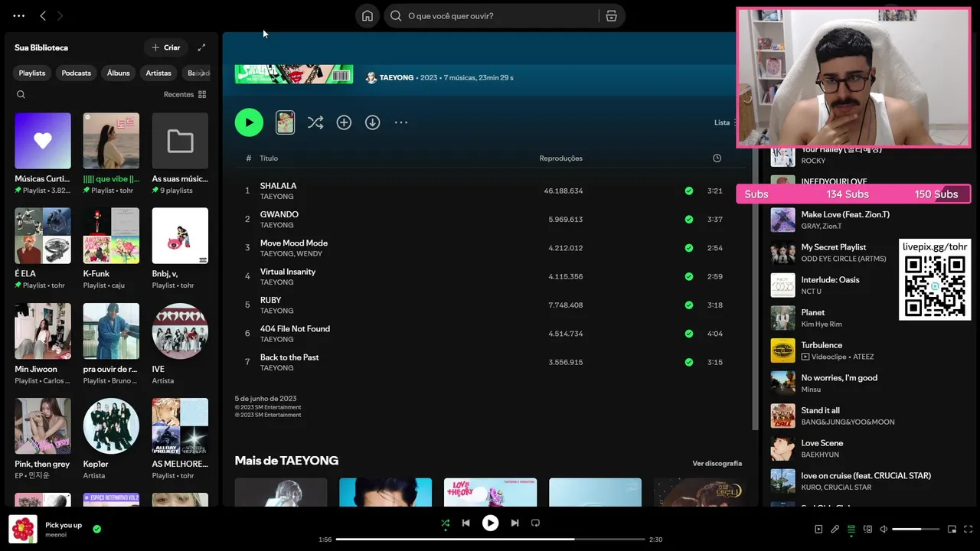Go to Spotify home via house icon
The width and height of the screenshot is (980, 551).
click(367, 16)
